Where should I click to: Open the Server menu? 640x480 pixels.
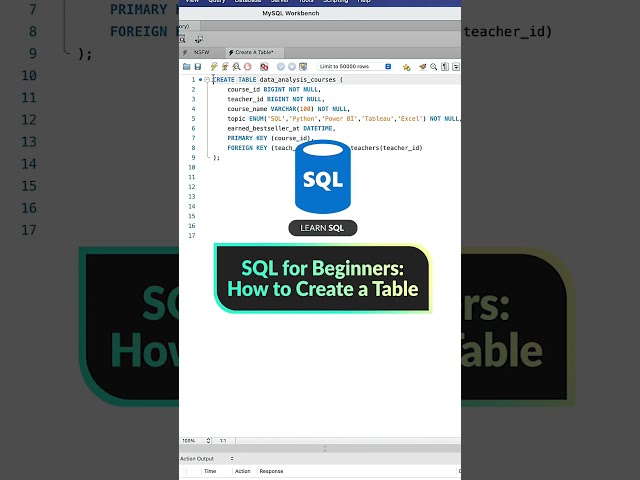click(x=280, y=2)
